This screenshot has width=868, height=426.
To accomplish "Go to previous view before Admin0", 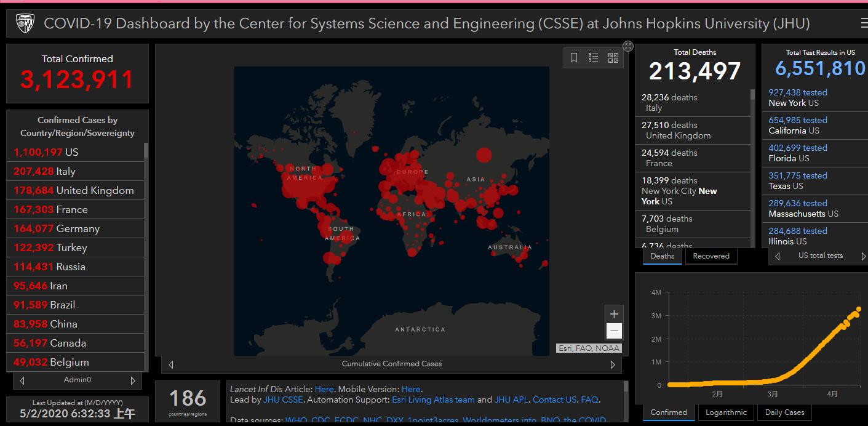I will (23, 380).
